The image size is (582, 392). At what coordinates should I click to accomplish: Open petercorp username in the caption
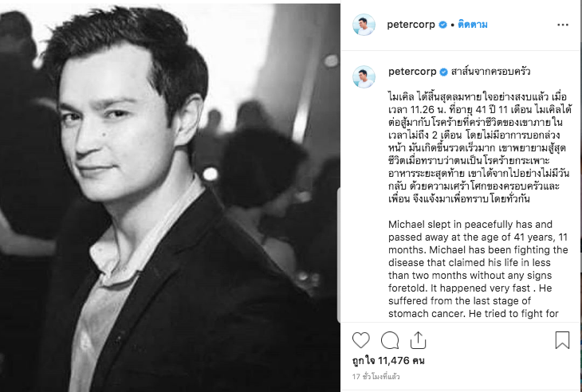[412, 72]
